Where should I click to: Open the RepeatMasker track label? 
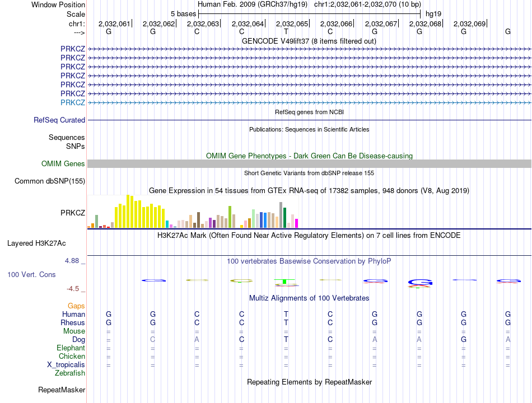tap(62, 390)
